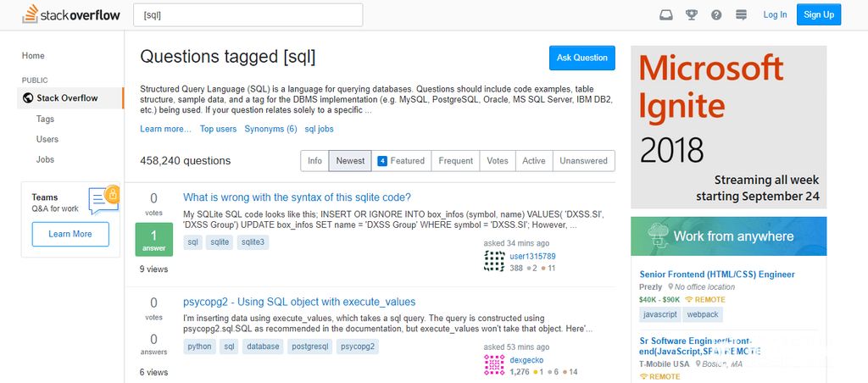
Task: Click the 'asked 53 mins ago' text
Action: tap(516, 347)
